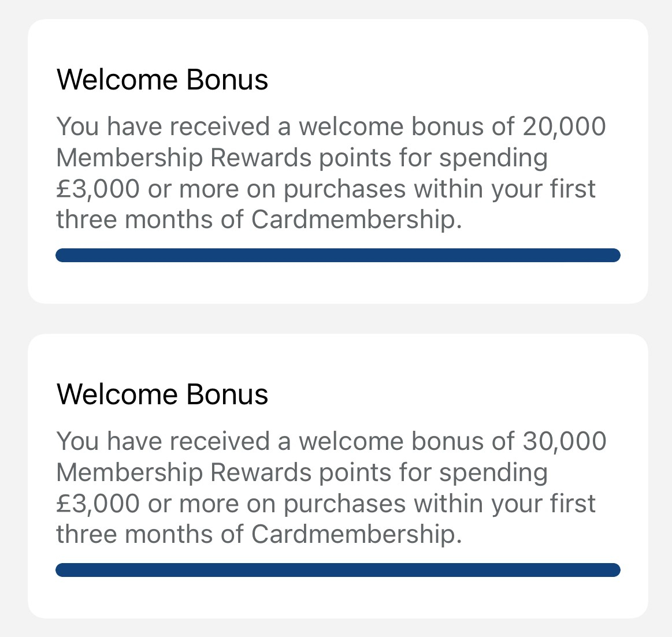Tap the word Cardmembership in the top card

[357, 220]
